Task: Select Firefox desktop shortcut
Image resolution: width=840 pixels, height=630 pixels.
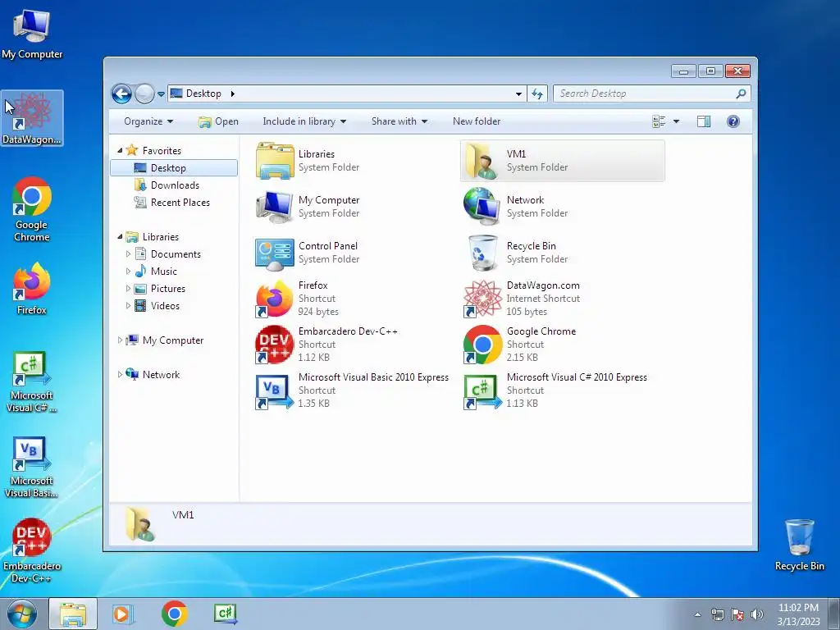Action: pos(32,288)
